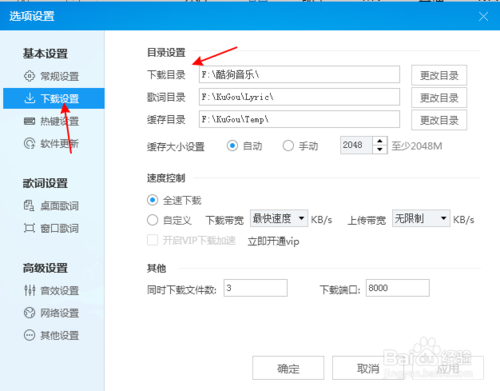
Task: Close the 选项设置 dialog
Action: 483,16
